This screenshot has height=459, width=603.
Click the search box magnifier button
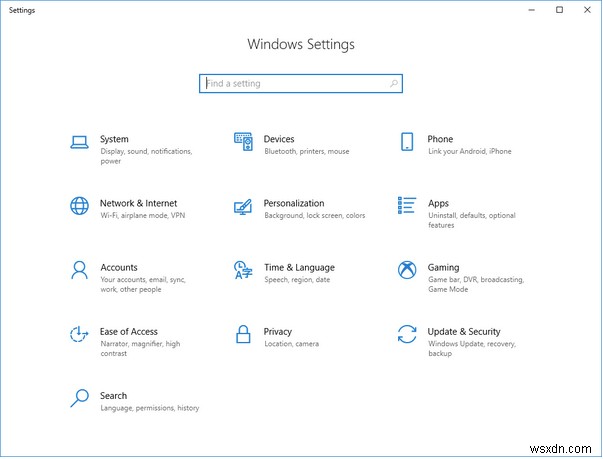[x=395, y=84]
